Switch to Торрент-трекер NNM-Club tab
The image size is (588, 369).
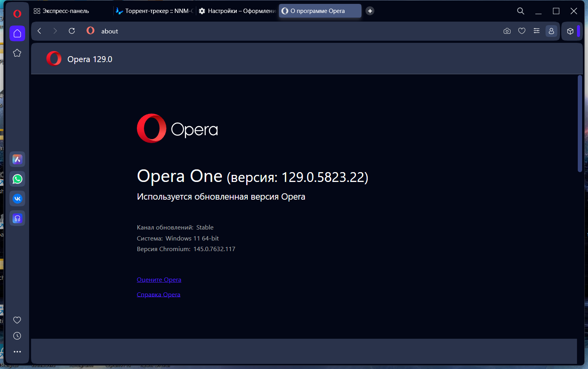(x=155, y=11)
